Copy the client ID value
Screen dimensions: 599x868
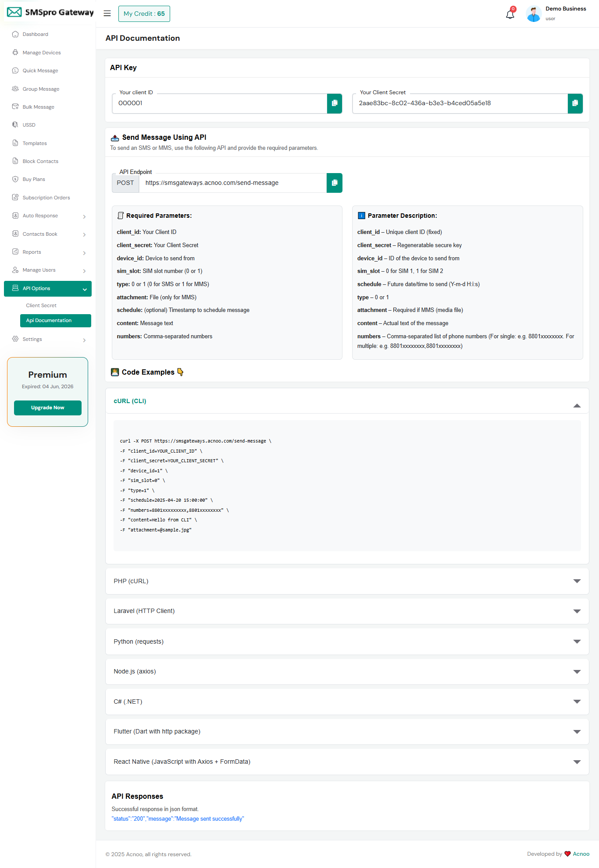point(334,103)
